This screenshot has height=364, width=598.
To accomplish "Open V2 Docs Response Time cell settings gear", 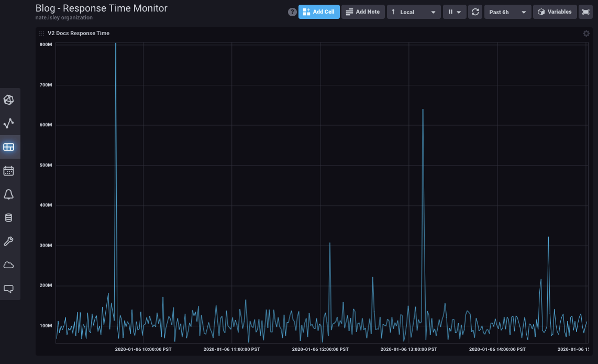I will click(x=586, y=33).
